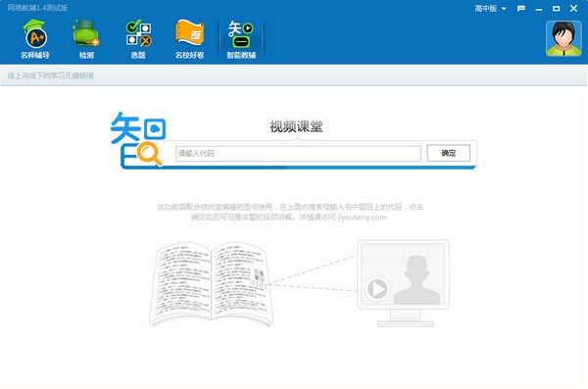
Task: Click the 请输入代码 code input field
Action: point(298,154)
